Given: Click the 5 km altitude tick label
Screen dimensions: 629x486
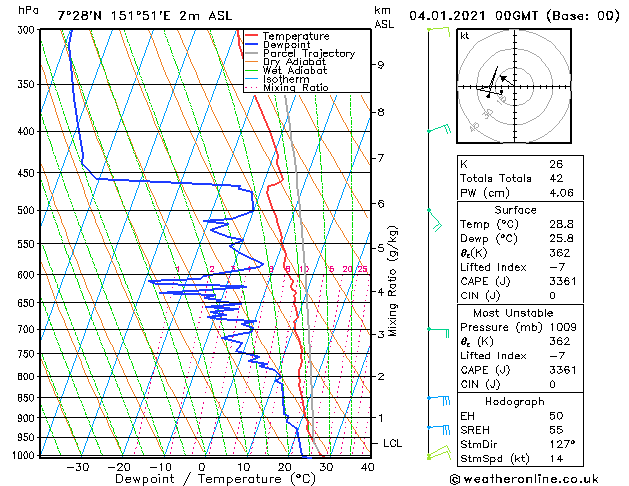Looking at the screenshot, I should point(380,248).
